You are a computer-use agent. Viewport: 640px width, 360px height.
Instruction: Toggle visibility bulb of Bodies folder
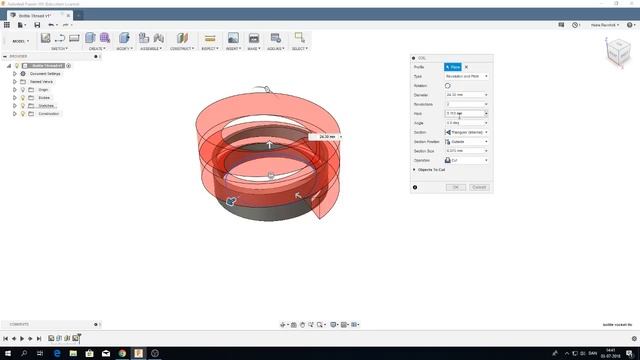(x=23, y=98)
